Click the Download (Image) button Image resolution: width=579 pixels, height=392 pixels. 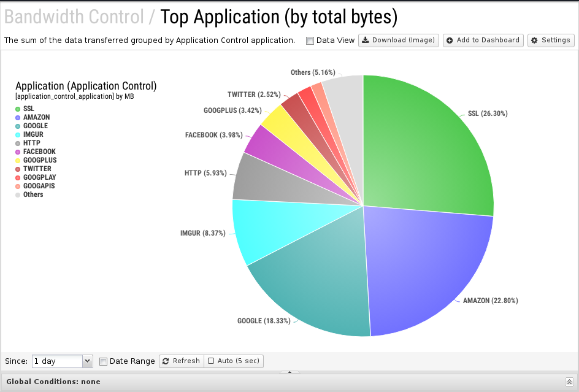[x=399, y=40]
